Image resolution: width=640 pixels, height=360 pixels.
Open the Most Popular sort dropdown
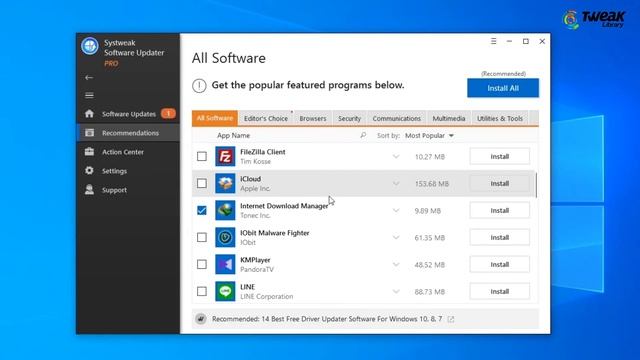(x=429, y=136)
